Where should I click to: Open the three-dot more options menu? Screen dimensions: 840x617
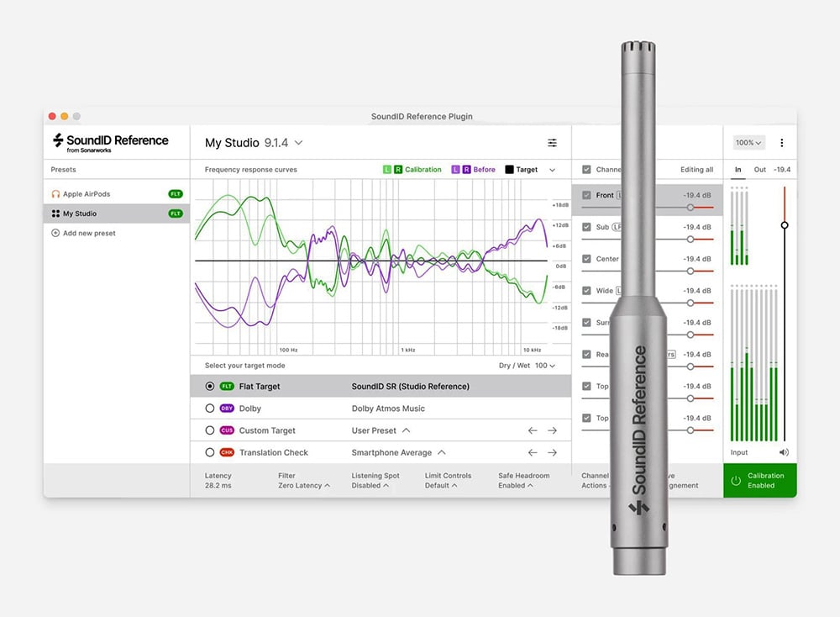click(x=781, y=143)
